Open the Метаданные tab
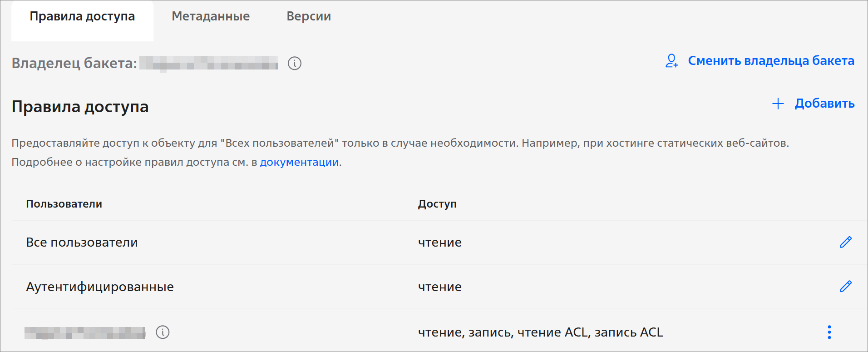 (x=211, y=16)
